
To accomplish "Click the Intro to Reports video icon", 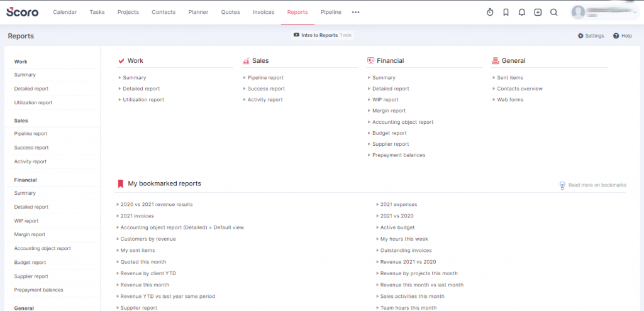I will 296,35.
